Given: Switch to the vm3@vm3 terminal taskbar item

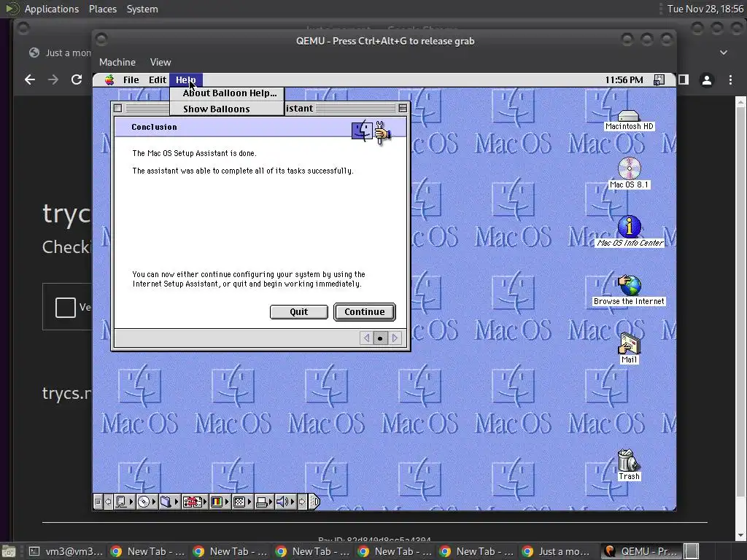Looking at the screenshot, I should (x=66, y=551).
